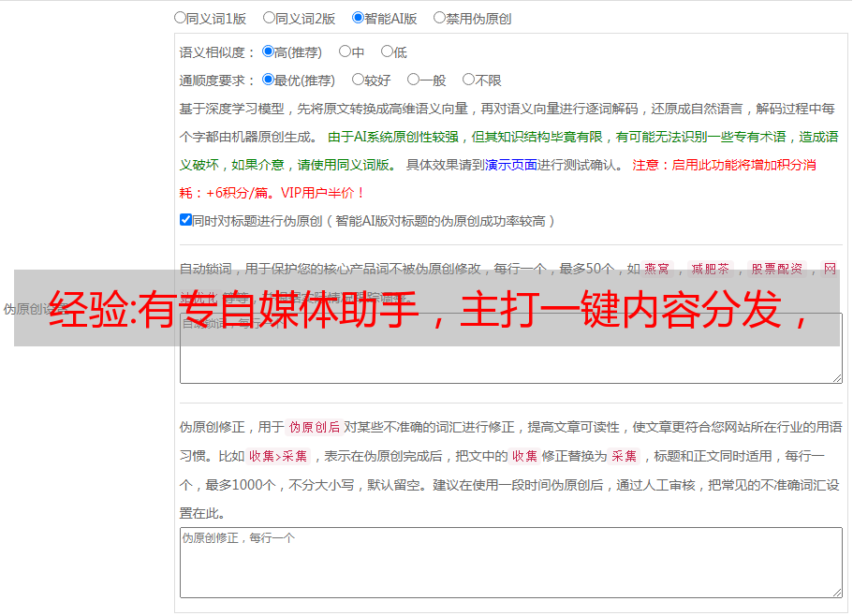Toggle 同时对标题进行伪原创 checkbox

[185, 220]
